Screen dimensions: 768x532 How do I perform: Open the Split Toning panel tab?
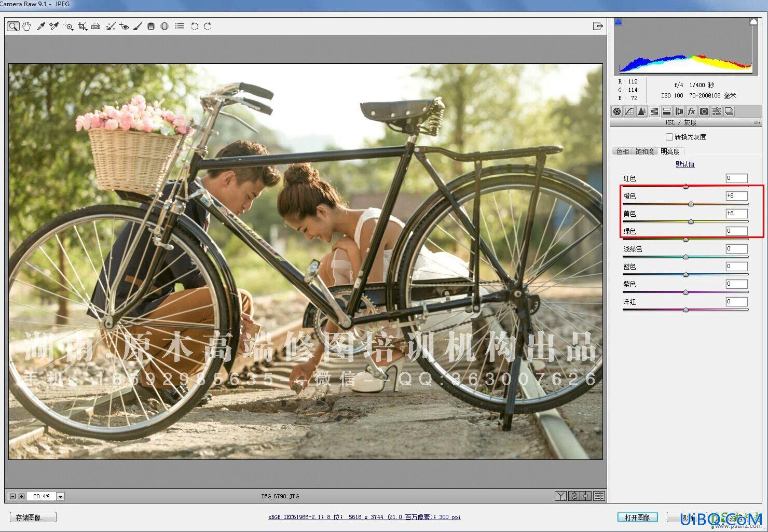[667, 111]
